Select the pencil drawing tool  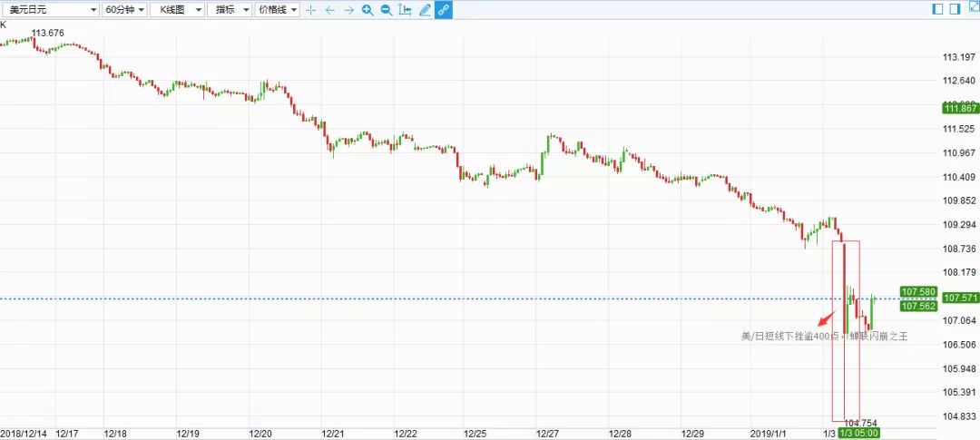(424, 10)
